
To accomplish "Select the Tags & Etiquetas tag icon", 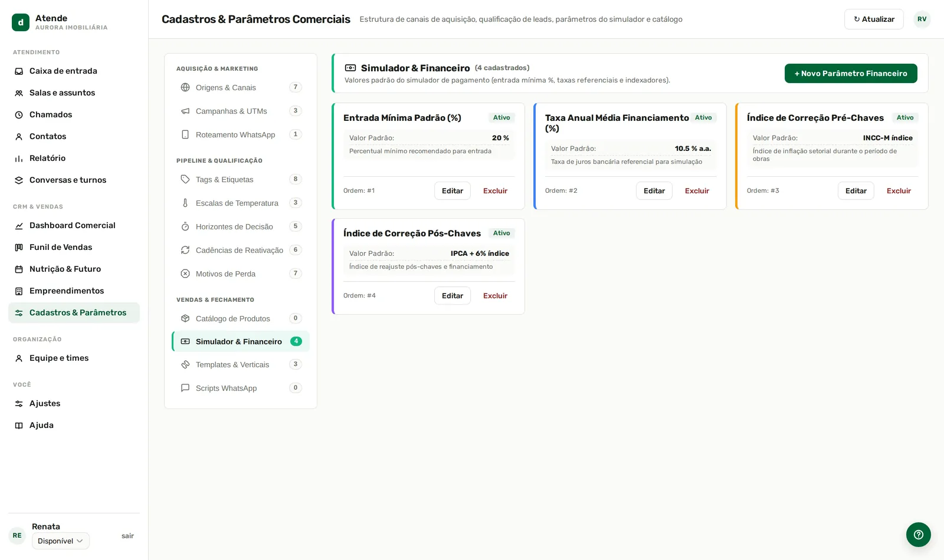I will [x=185, y=179].
